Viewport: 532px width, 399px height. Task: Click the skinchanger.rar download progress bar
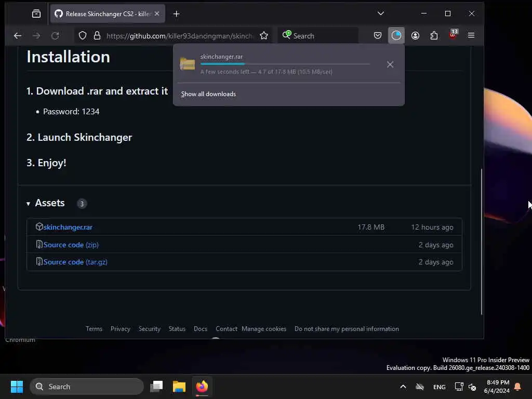point(285,64)
